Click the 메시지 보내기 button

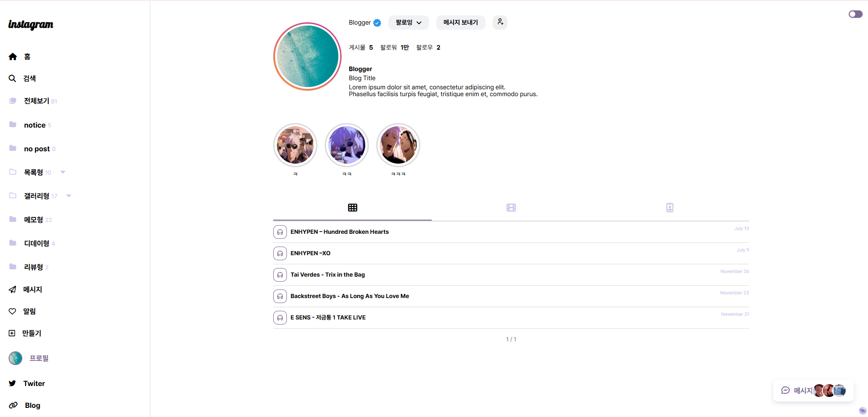(x=461, y=22)
